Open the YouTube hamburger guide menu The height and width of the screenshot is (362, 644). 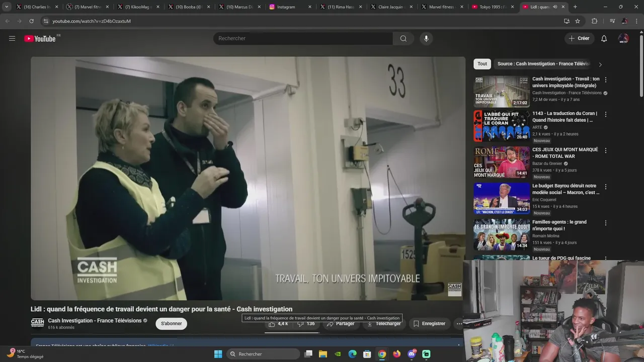click(x=12, y=38)
